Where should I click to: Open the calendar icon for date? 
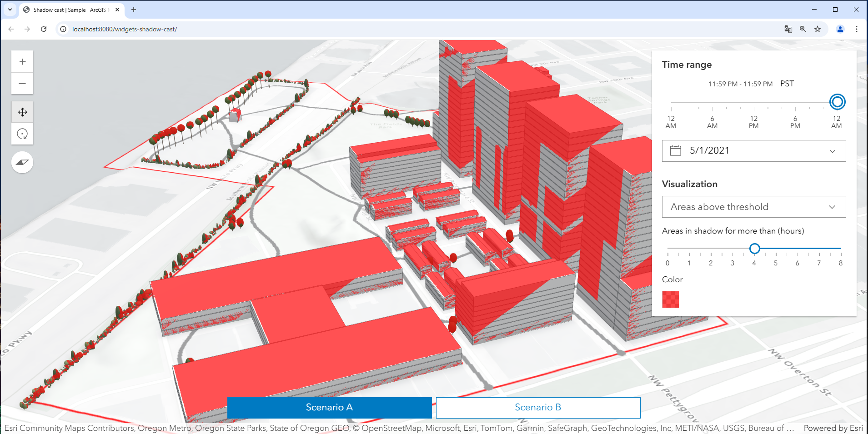[x=676, y=150]
